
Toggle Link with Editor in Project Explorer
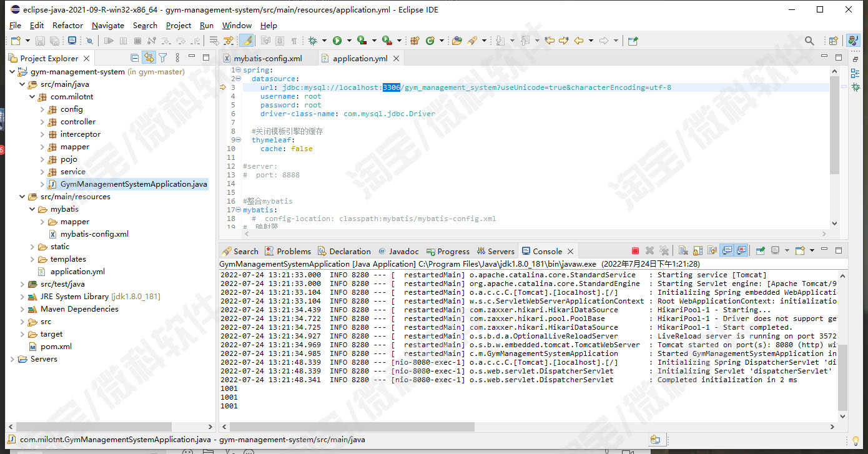tap(149, 57)
